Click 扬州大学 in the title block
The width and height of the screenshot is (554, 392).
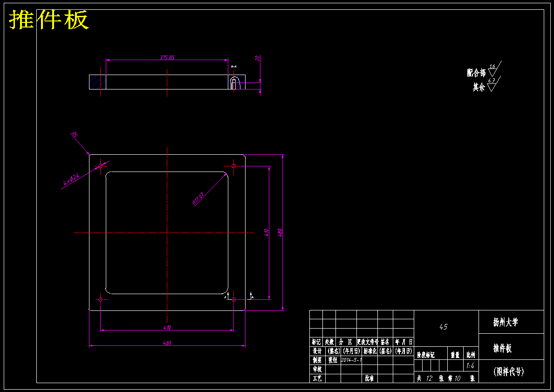click(x=506, y=322)
